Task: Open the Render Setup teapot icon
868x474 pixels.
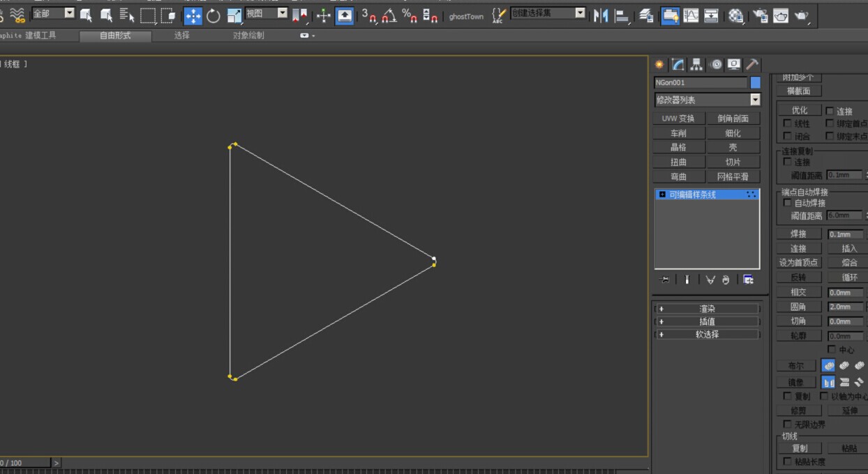Action: (x=760, y=15)
